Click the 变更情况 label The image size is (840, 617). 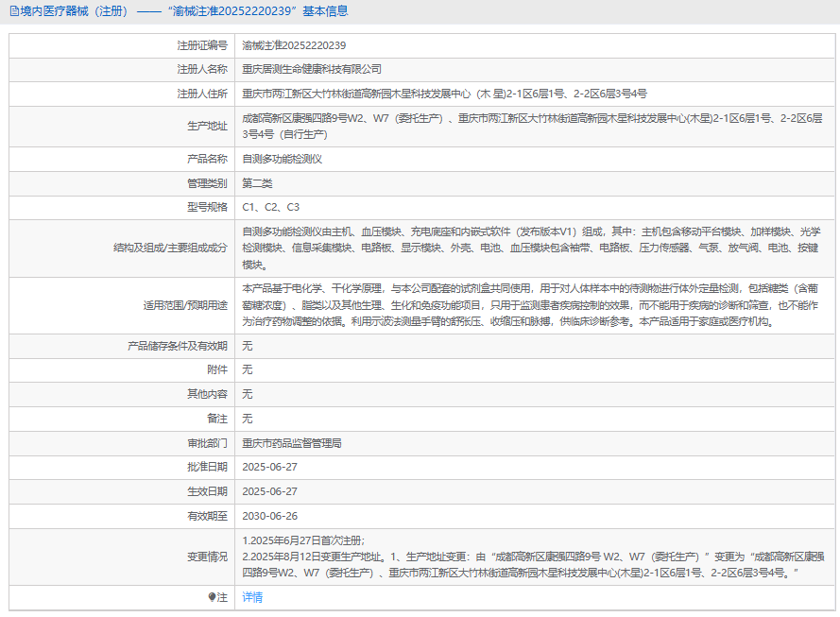(207, 557)
